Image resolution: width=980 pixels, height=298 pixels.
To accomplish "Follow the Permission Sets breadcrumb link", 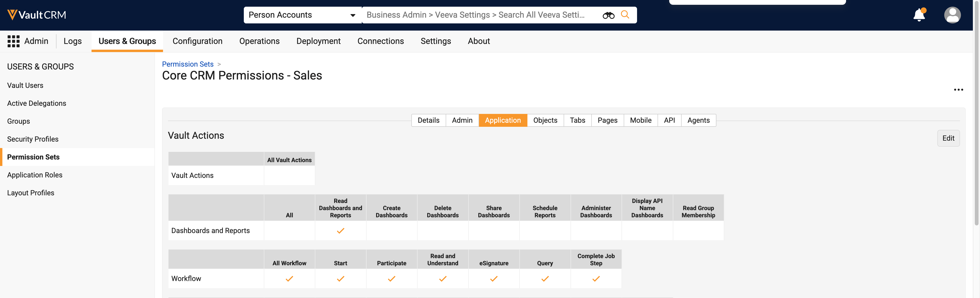I will pos(188,64).
